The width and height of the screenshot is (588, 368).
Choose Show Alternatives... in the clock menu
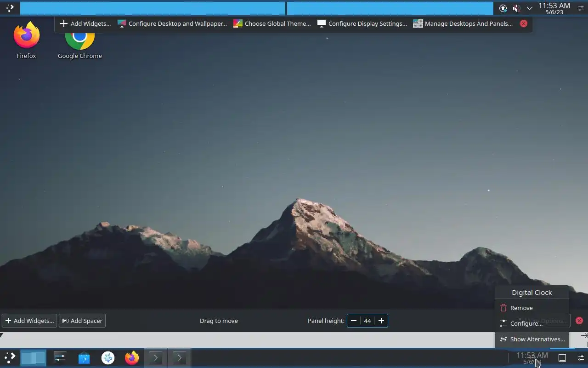click(532, 339)
